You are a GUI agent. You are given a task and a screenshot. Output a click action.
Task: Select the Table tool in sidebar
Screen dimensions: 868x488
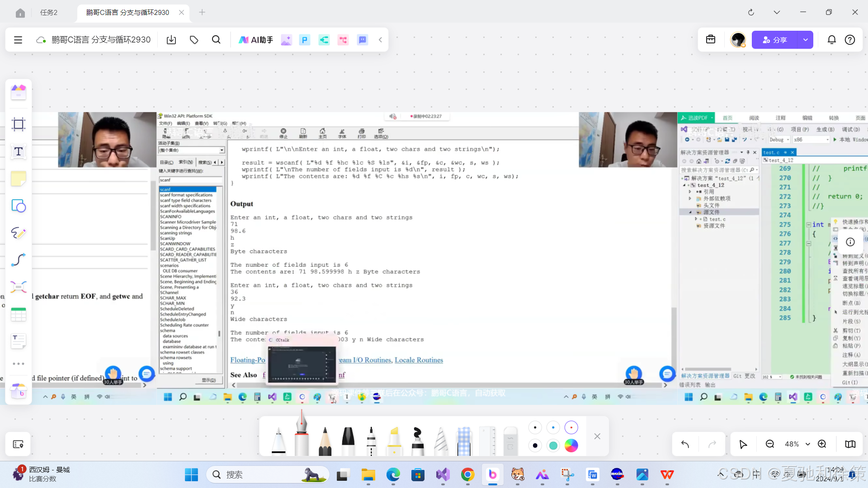tap(19, 314)
